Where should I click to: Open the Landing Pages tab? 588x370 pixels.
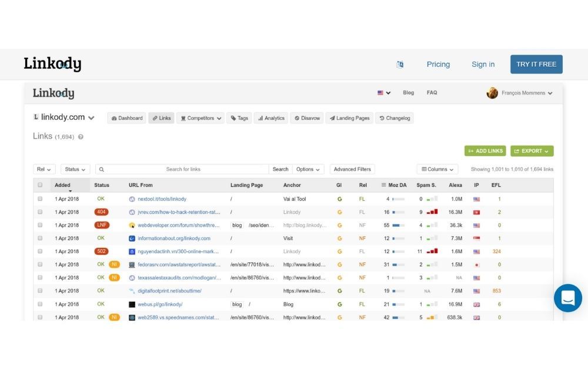click(349, 118)
